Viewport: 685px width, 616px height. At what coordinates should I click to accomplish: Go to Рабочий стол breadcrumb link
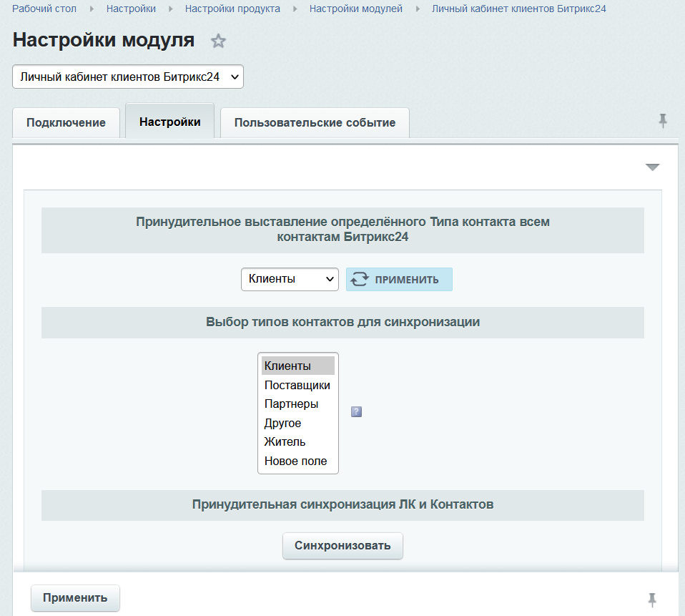[44, 9]
